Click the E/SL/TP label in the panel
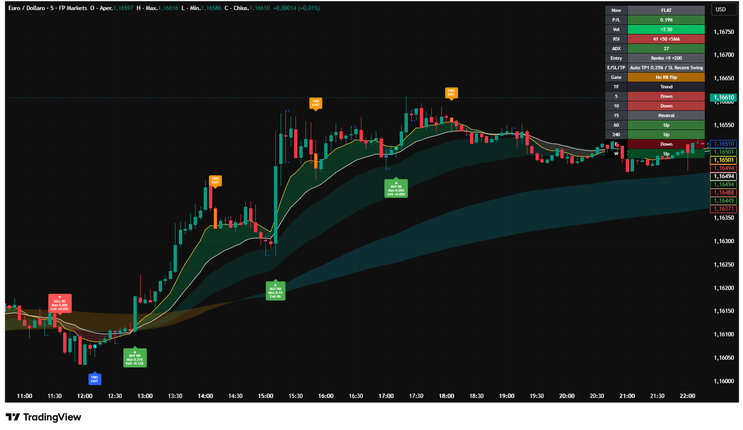Screen dimensions: 743x430 click(x=616, y=68)
